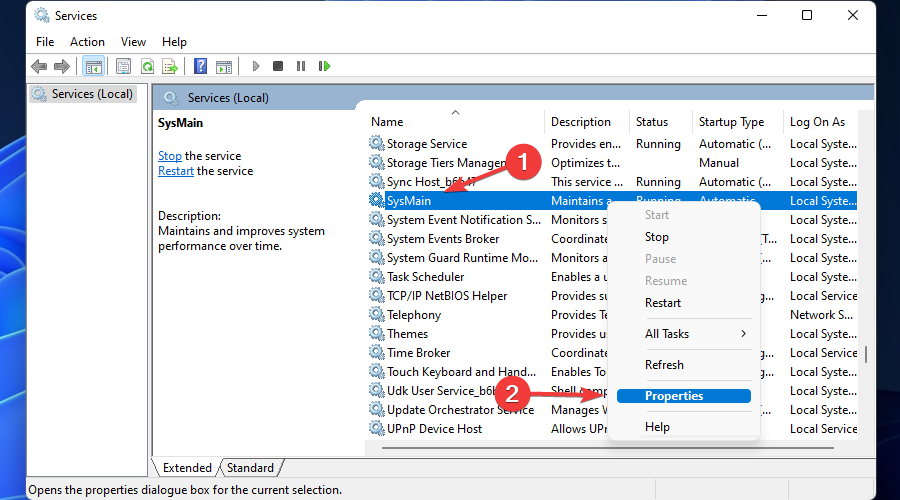Click the Export List toolbar icon
900x500 pixels.
pos(170,67)
